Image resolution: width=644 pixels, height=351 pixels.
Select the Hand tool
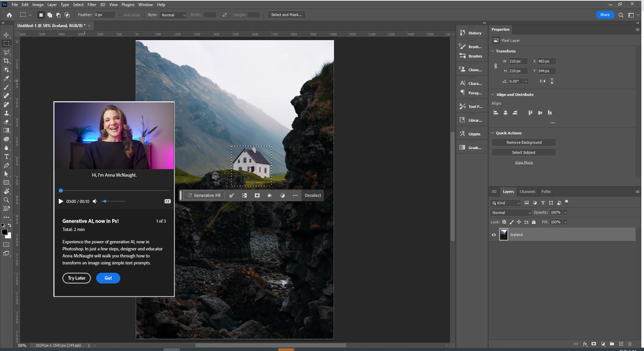[6, 191]
